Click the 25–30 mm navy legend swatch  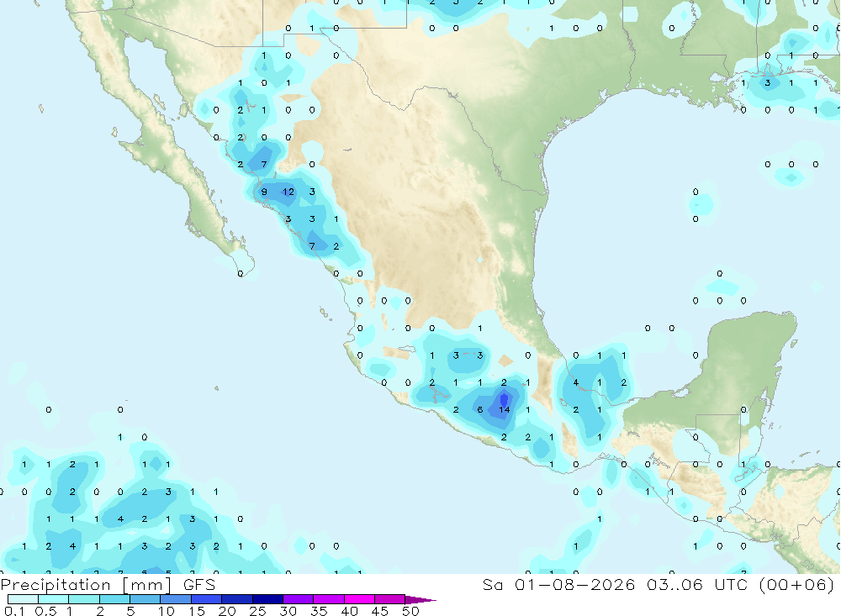267,599
